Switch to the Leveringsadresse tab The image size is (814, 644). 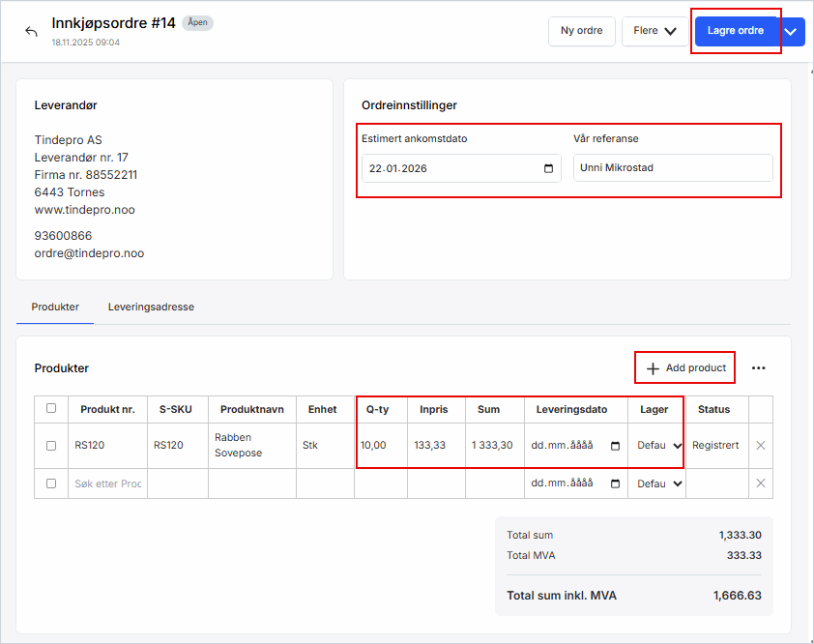click(x=151, y=307)
